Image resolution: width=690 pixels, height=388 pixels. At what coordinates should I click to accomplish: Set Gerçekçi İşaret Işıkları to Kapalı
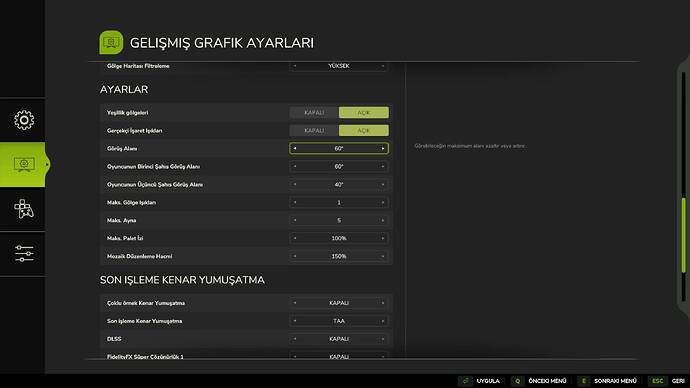coord(314,131)
